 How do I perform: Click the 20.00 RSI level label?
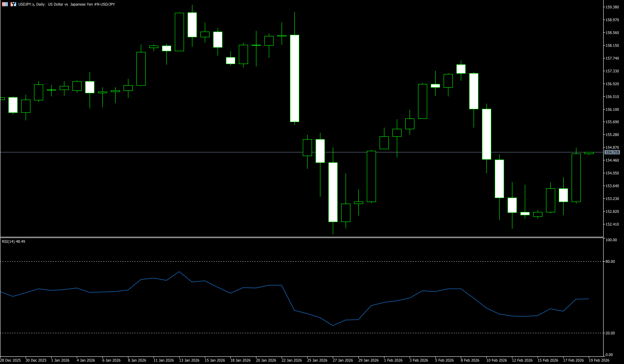pos(610,333)
